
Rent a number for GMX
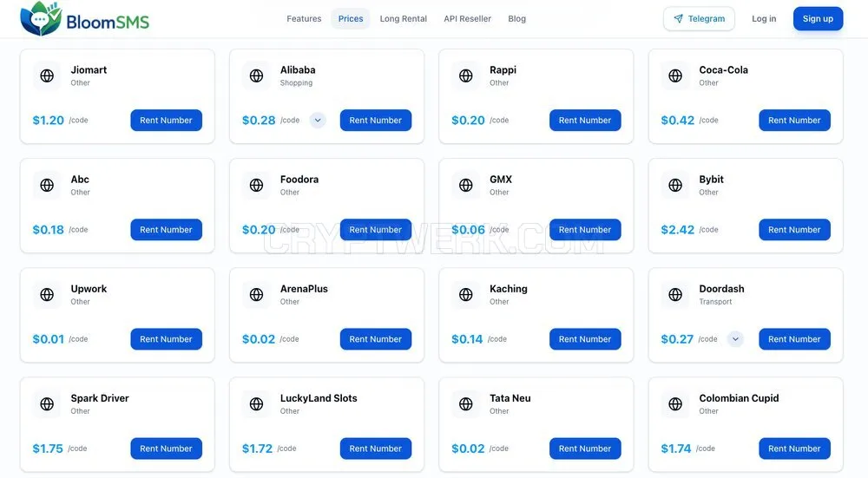(585, 230)
